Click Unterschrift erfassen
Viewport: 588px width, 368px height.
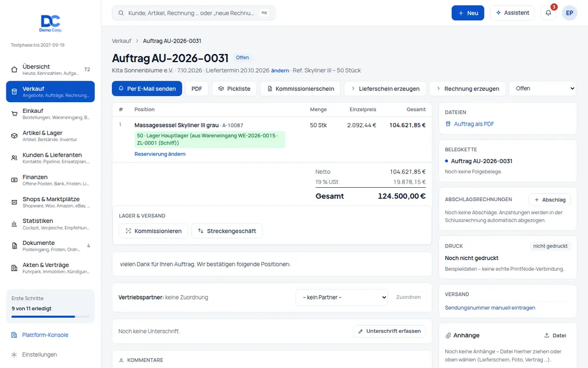(389, 331)
